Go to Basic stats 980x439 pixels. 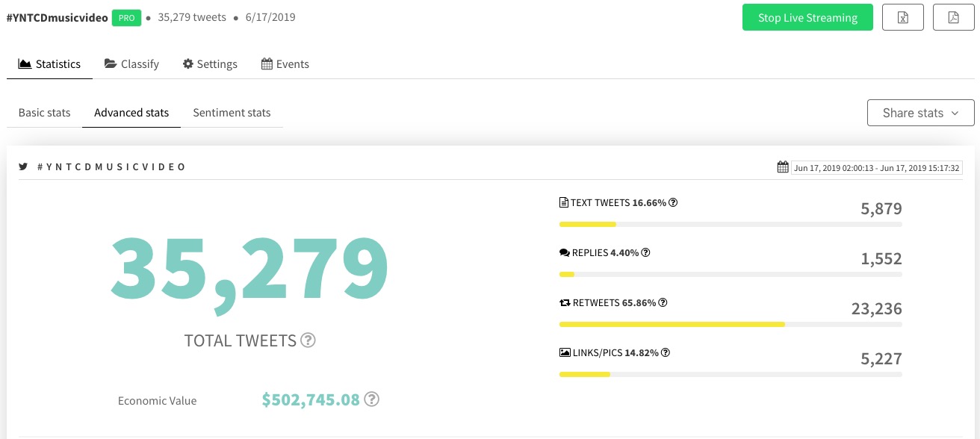point(44,112)
